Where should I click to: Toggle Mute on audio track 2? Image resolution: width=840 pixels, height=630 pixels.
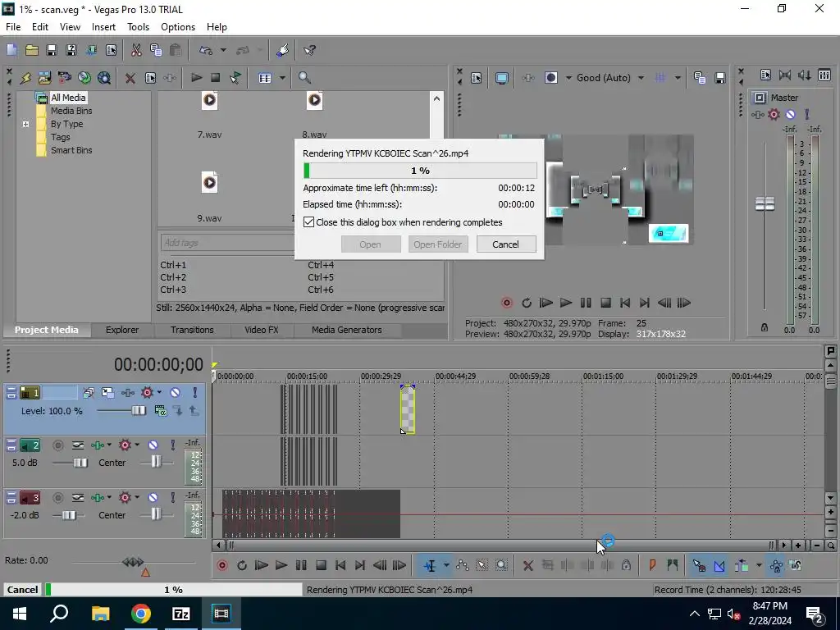(153, 445)
